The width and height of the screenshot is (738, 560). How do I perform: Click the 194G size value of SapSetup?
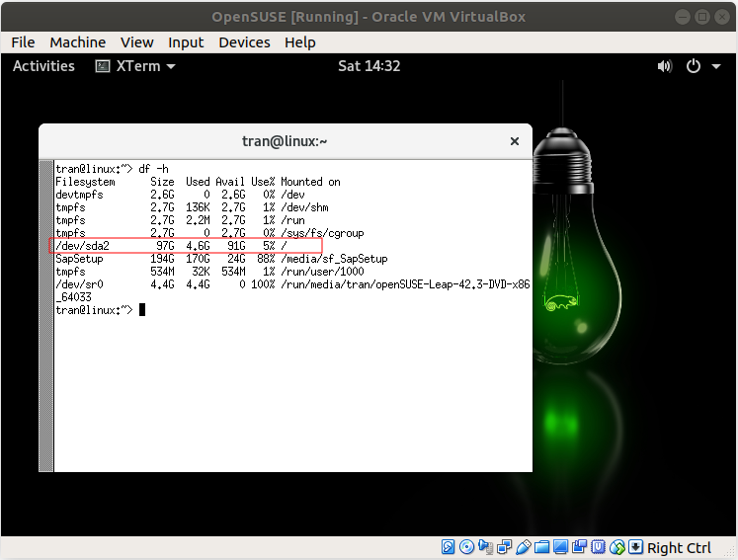[162, 259]
